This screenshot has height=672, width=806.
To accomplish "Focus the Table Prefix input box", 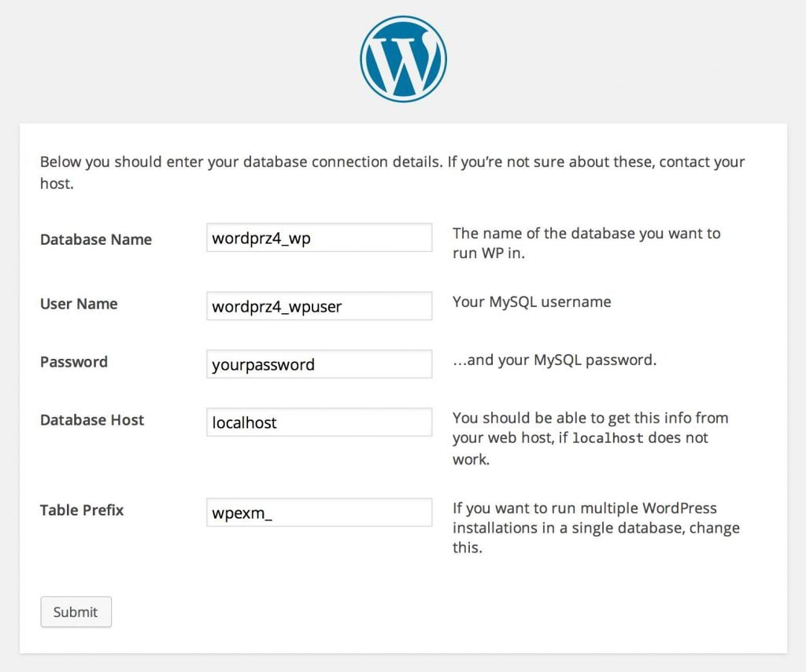I will click(x=319, y=512).
